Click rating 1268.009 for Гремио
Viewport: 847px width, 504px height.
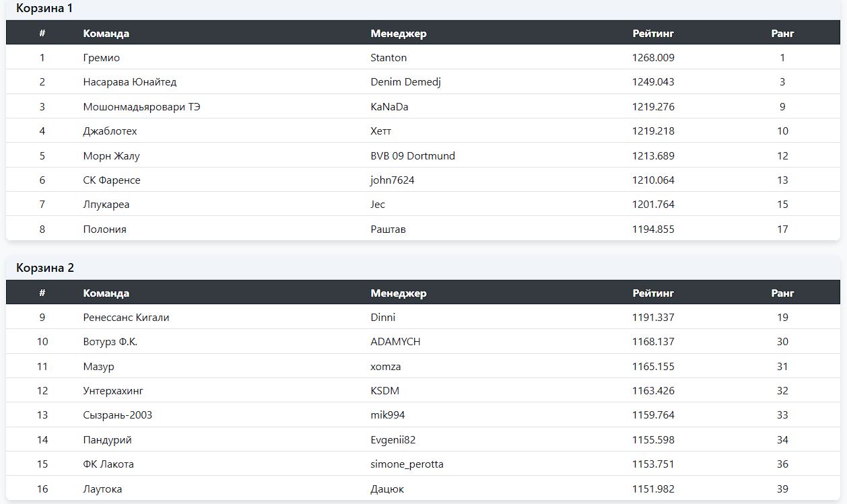(653, 58)
